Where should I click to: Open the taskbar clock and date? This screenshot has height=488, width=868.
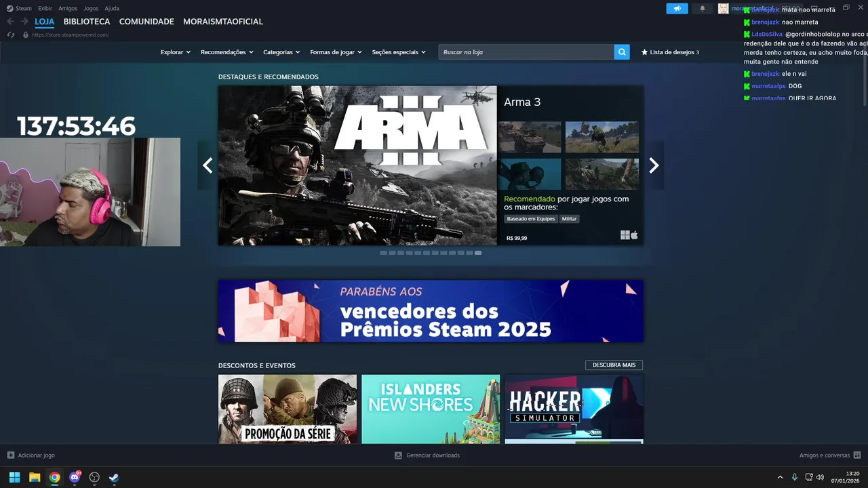(x=846, y=477)
